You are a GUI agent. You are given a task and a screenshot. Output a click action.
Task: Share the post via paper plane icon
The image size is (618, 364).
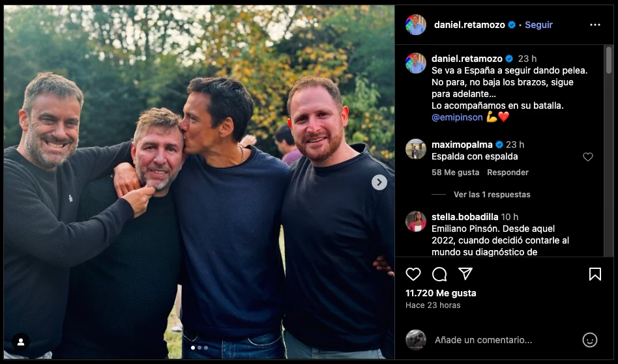click(x=465, y=274)
